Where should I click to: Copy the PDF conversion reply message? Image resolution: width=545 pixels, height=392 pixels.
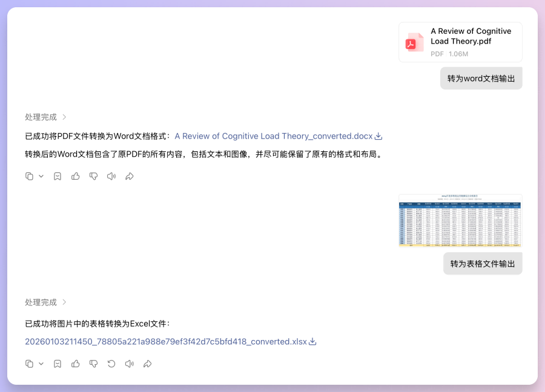pos(30,176)
